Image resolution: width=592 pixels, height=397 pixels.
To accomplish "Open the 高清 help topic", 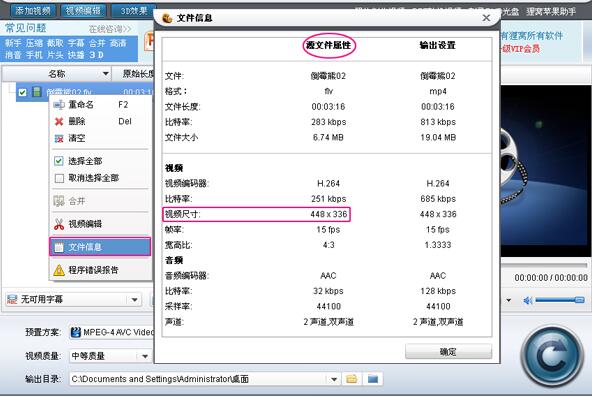I will point(118,43).
